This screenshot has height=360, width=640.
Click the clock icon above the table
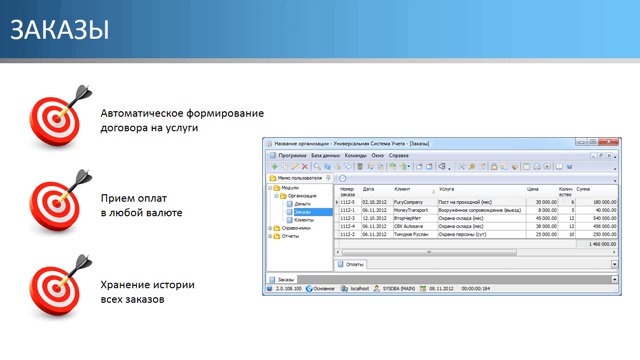(x=343, y=178)
